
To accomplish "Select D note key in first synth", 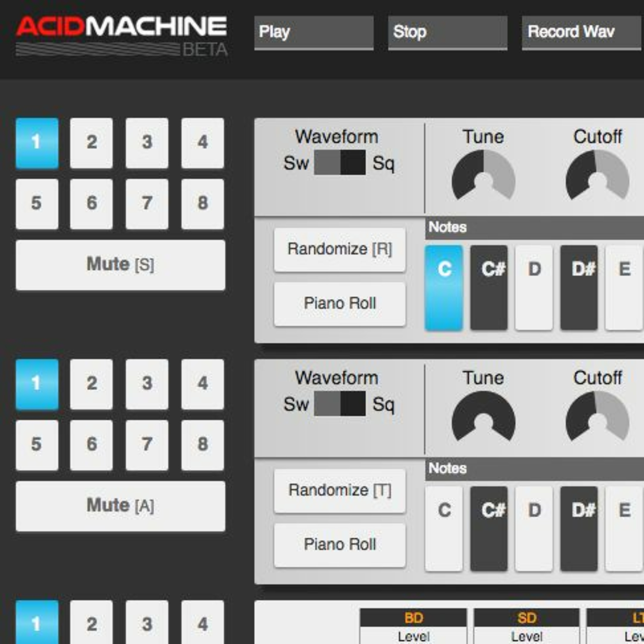I will [534, 288].
